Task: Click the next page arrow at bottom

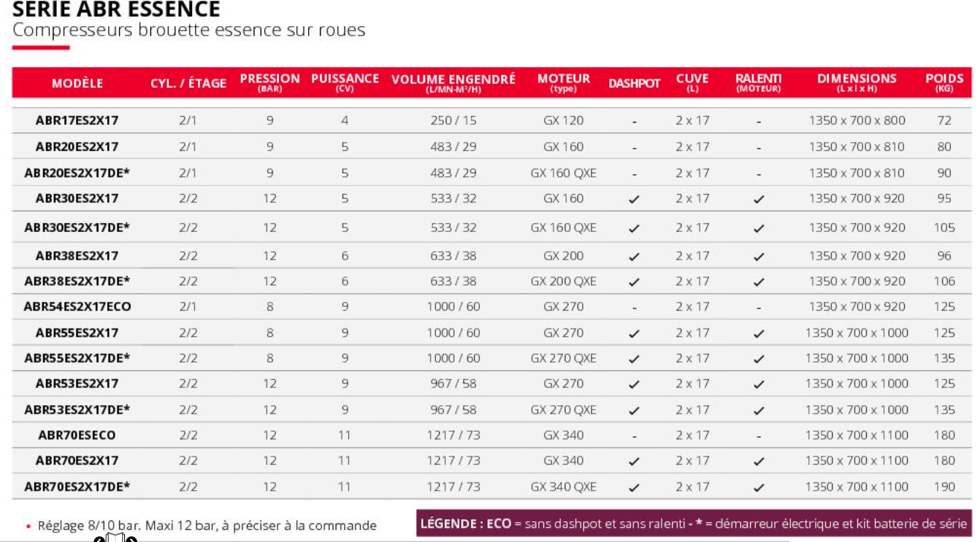Action: point(132,539)
